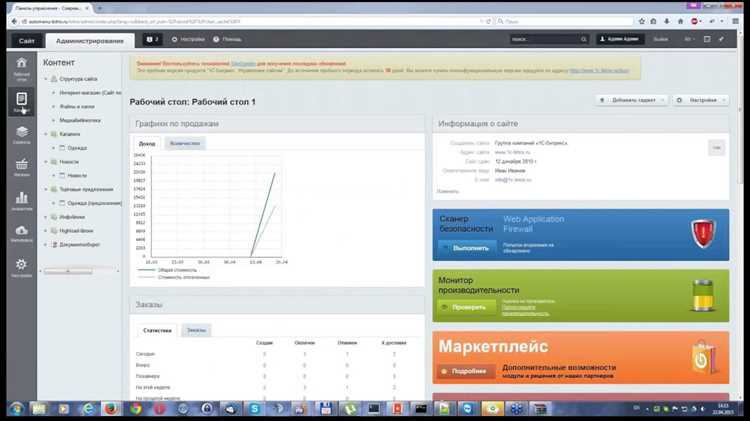Open the Настройки gear icon in sidebar
The height and width of the screenshot is (421, 750).
[22, 267]
